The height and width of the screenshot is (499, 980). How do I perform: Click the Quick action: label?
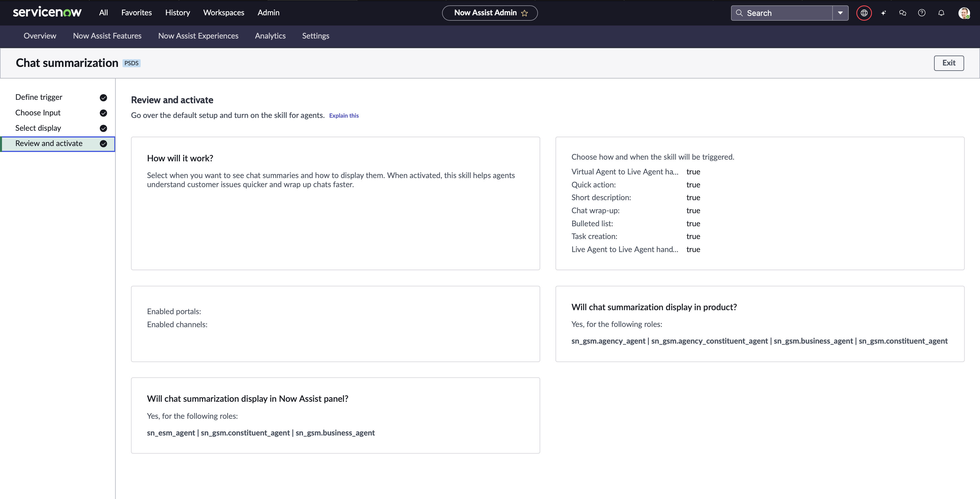594,185
